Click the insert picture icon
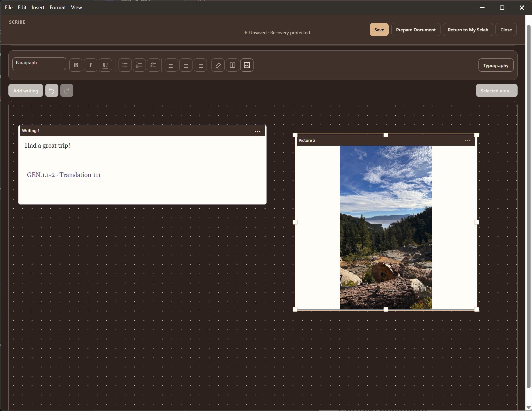The width and height of the screenshot is (532, 411). [247, 65]
